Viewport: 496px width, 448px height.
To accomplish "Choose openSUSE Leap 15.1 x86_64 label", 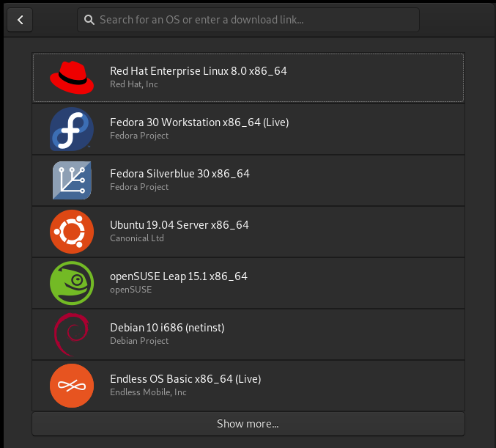I will 178,276.
